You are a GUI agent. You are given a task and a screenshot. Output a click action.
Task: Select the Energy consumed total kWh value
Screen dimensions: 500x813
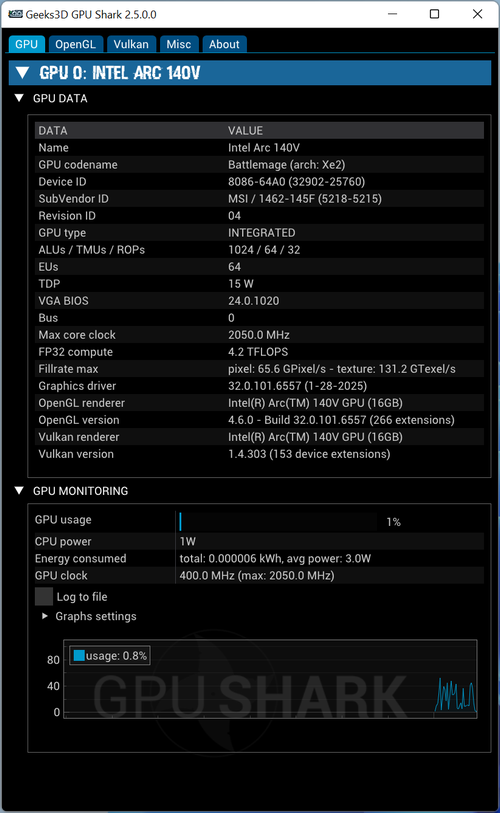coord(275,559)
